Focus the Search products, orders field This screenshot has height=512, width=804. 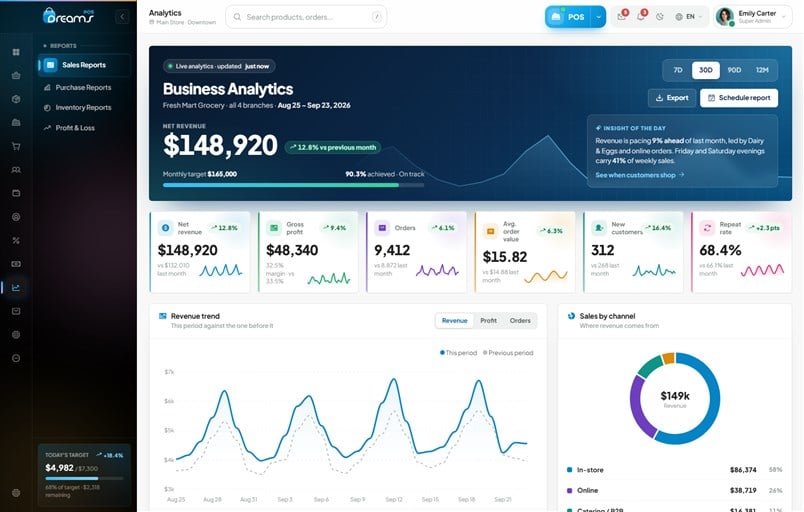(306, 17)
